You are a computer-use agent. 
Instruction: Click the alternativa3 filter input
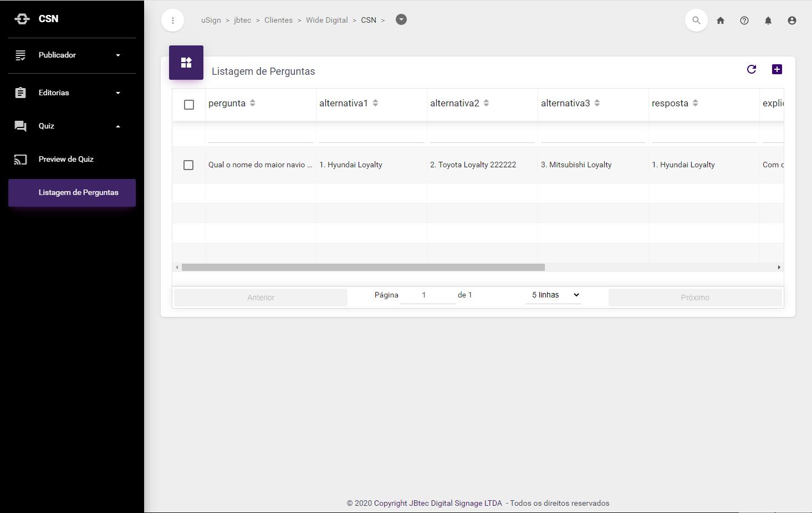(593, 134)
